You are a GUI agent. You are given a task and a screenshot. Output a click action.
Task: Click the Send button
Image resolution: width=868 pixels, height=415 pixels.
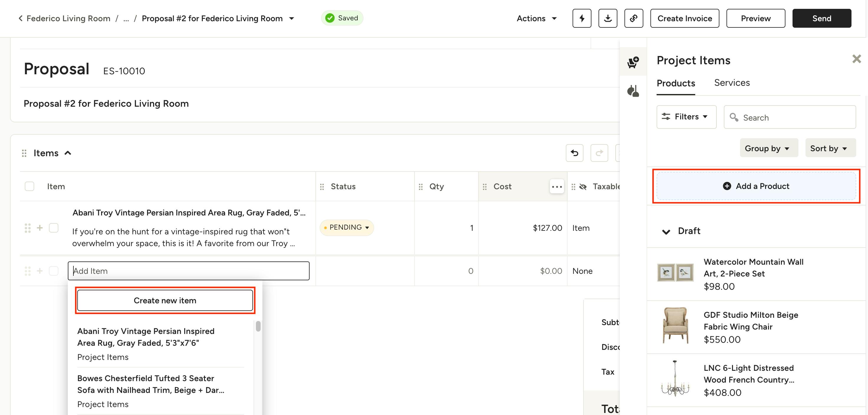tap(821, 18)
